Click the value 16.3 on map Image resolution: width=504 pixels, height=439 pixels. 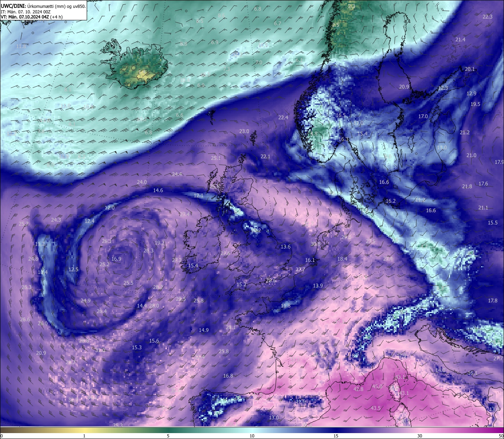pyautogui.click(x=343, y=139)
